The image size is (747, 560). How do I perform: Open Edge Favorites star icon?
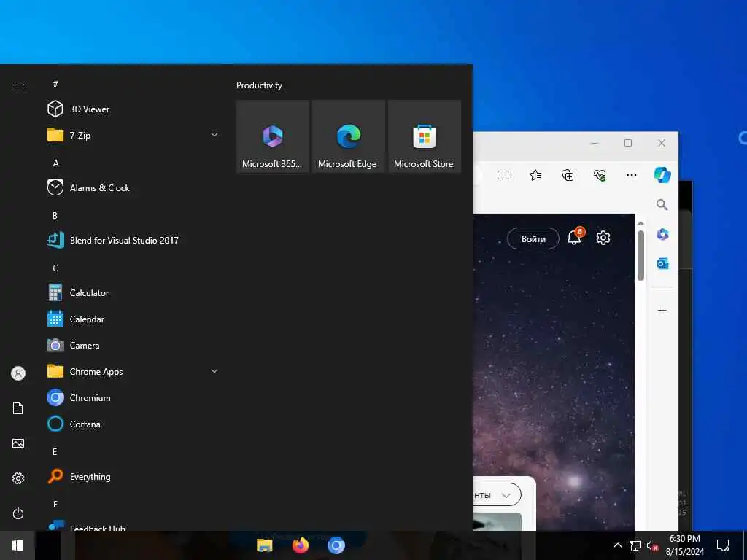coord(535,175)
